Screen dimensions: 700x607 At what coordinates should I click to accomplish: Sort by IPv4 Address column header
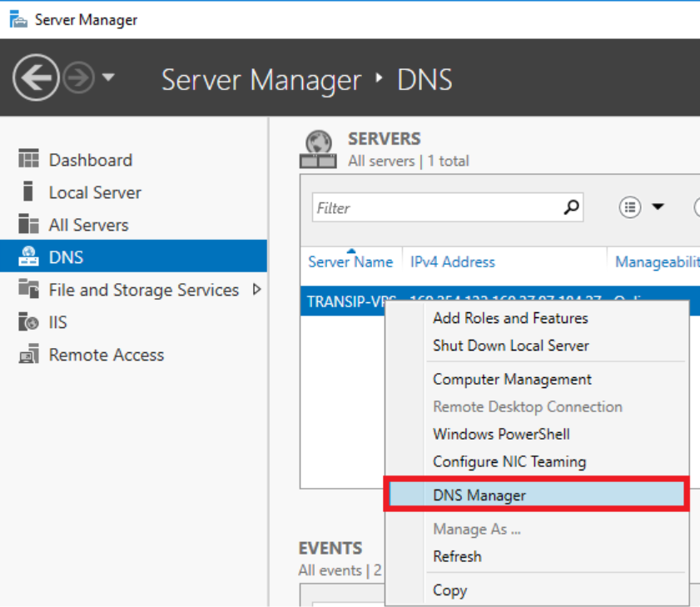point(453,262)
